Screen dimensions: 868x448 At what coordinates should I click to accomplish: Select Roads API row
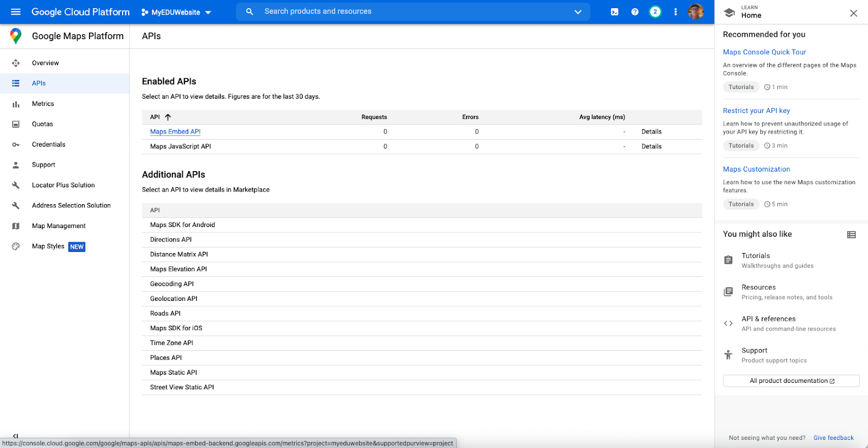pos(422,313)
